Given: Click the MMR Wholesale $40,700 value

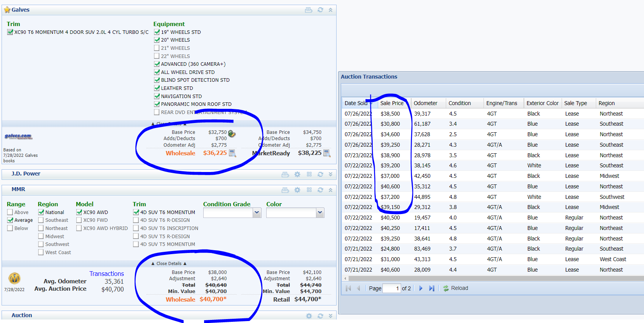Looking at the screenshot, I should click(213, 299).
